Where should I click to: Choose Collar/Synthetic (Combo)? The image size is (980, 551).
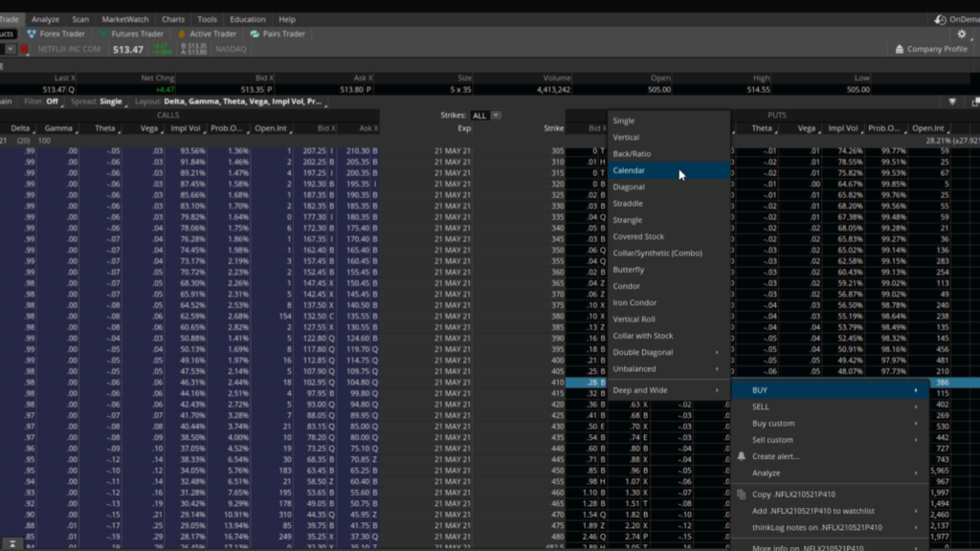668,253
